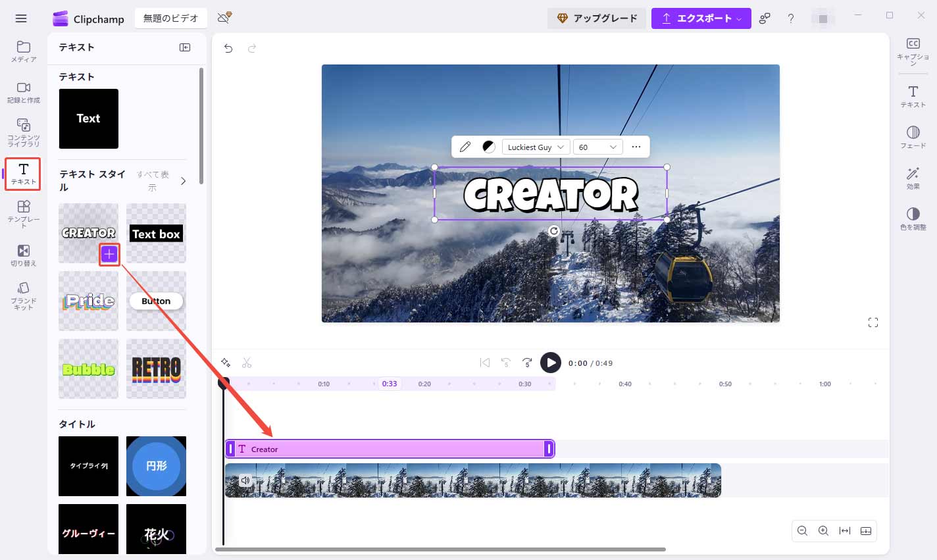The height and width of the screenshot is (560, 937).
Task: Open the キャプション panel
Action: 913,49
